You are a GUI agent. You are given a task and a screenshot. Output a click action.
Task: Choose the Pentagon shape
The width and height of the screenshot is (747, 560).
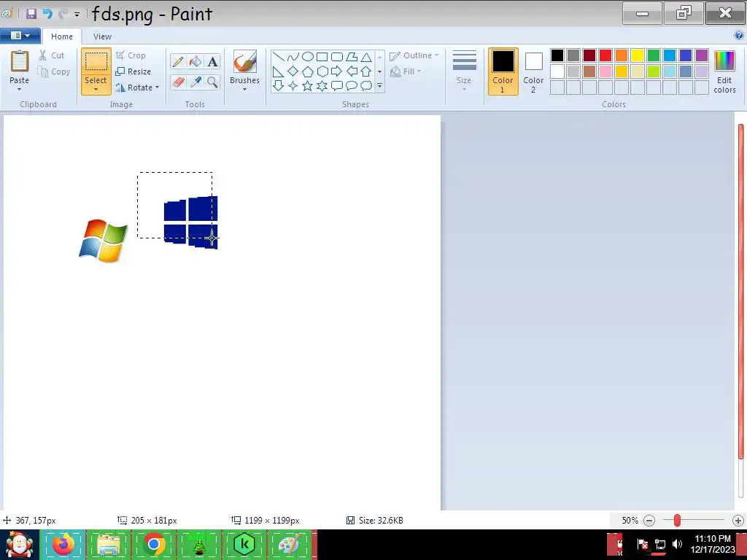coord(308,71)
